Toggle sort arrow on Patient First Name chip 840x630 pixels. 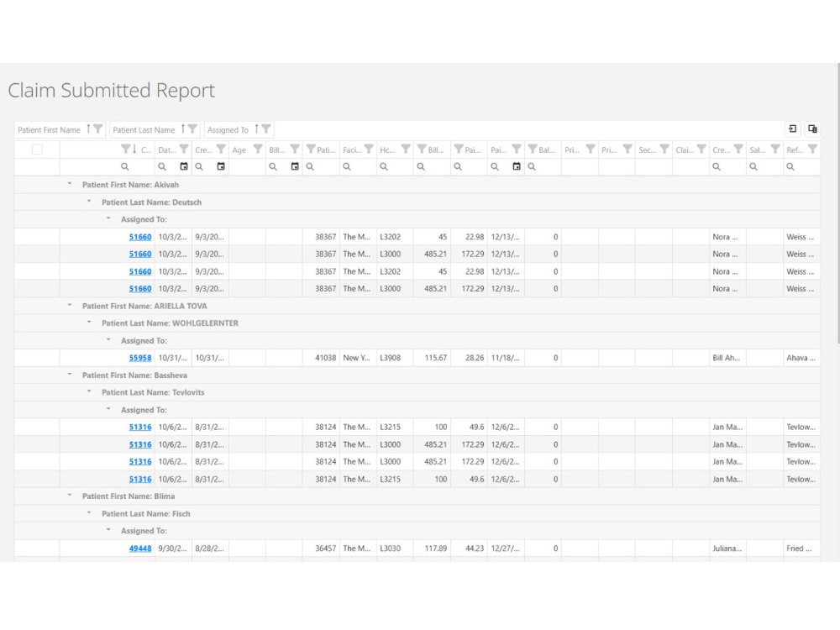coord(88,129)
